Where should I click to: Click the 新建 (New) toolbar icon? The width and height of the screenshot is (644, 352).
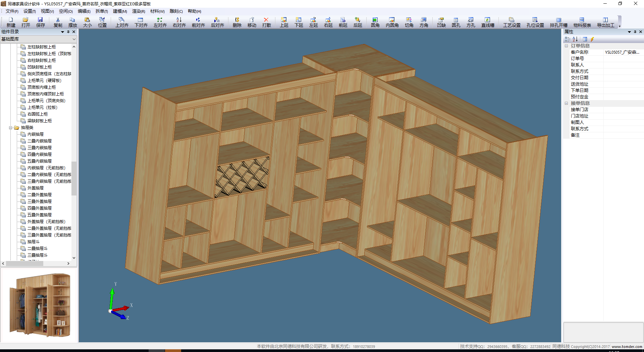(x=11, y=22)
